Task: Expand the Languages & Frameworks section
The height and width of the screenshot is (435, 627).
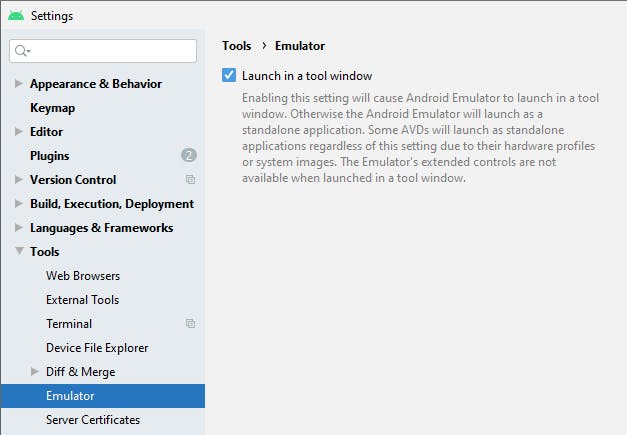Action: click(x=19, y=228)
